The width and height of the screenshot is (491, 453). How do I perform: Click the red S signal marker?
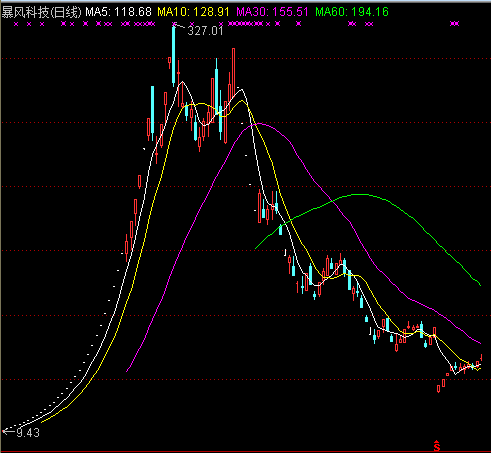(437, 446)
